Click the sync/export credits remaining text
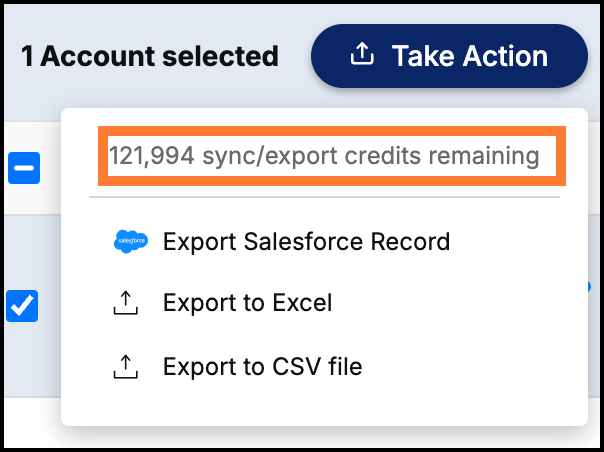This screenshot has width=604, height=452. click(371, 156)
